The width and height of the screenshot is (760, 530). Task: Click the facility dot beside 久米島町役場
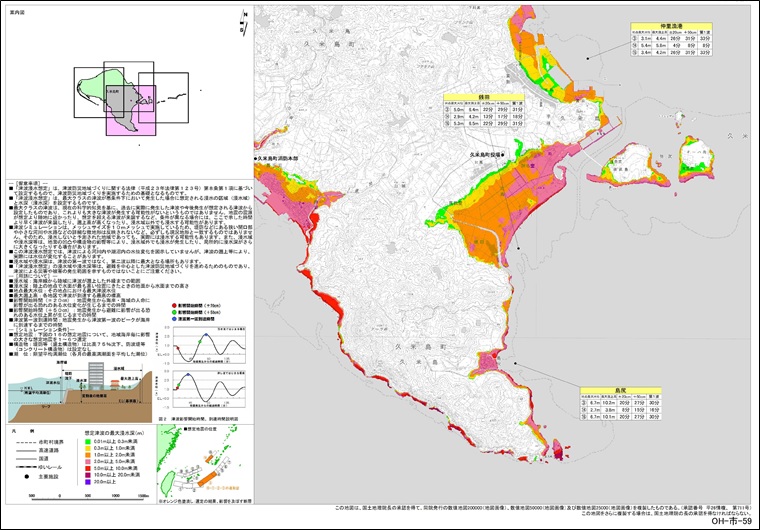(x=503, y=155)
